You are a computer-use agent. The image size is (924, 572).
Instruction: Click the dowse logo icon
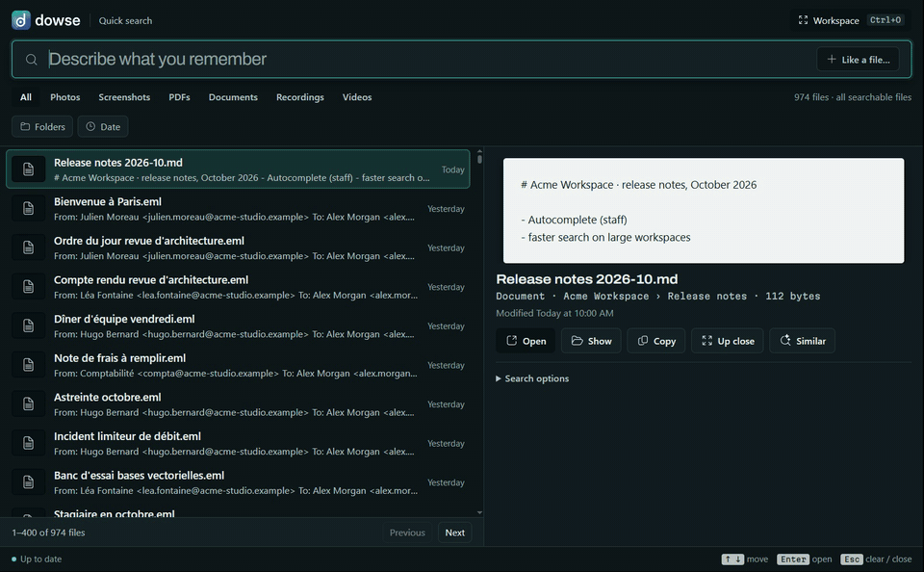(21, 20)
